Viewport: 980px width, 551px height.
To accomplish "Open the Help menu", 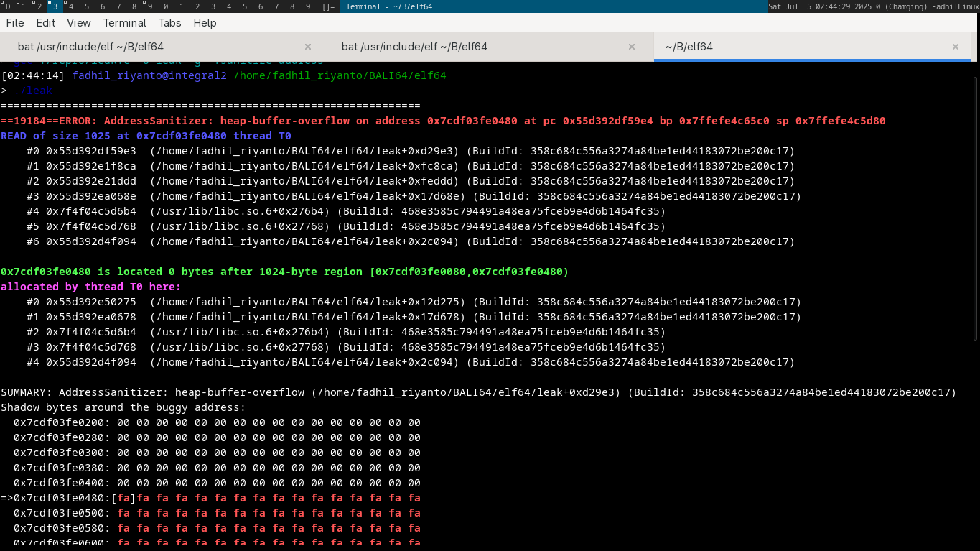I will pos(205,23).
